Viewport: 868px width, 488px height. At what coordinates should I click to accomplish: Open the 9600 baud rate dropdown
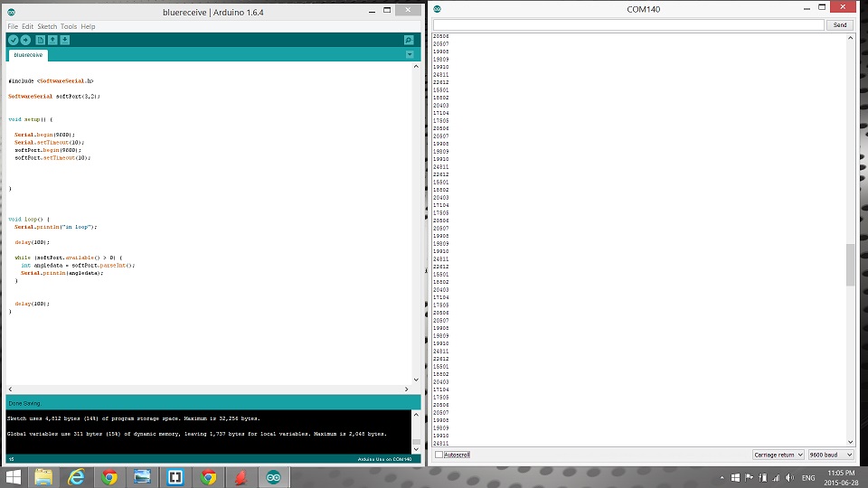tap(831, 455)
